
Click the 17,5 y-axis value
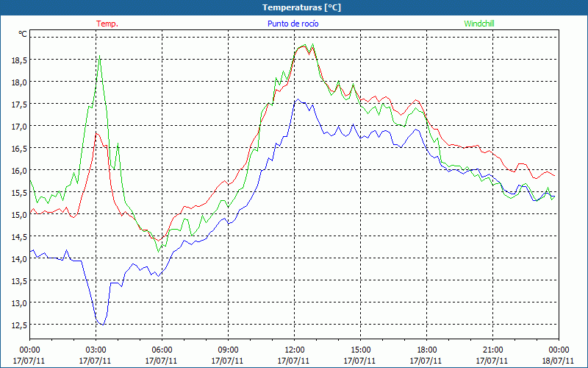point(19,105)
